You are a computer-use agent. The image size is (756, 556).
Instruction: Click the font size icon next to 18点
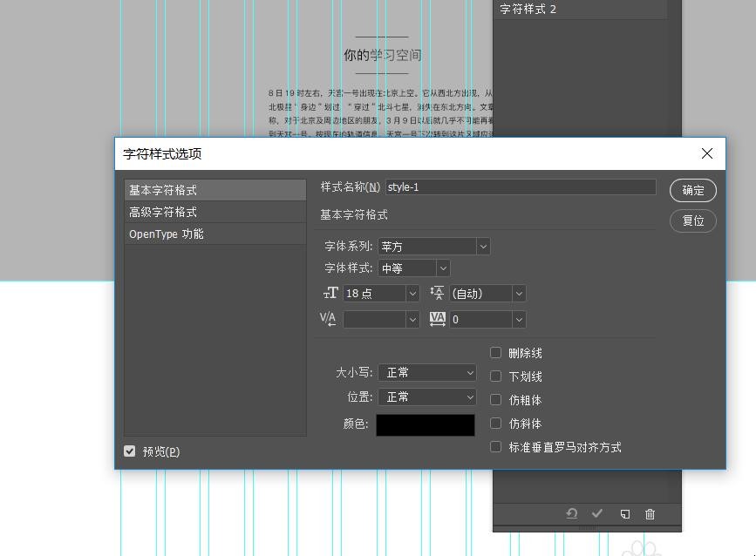click(x=330, y=294)
